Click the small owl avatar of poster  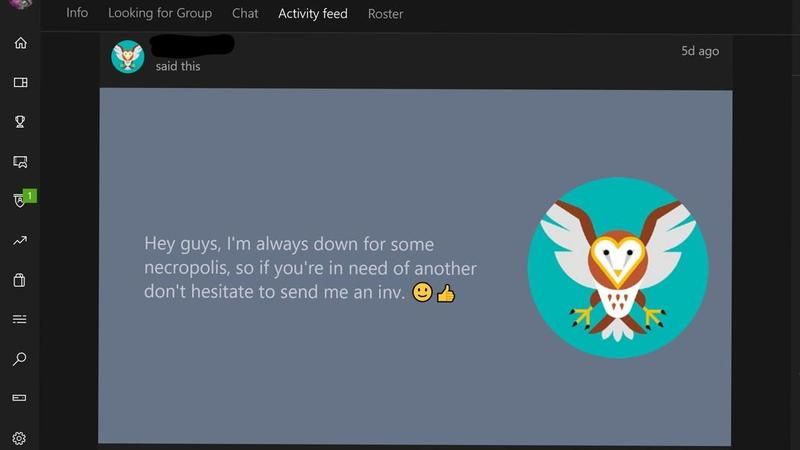(x=128, y=57)
